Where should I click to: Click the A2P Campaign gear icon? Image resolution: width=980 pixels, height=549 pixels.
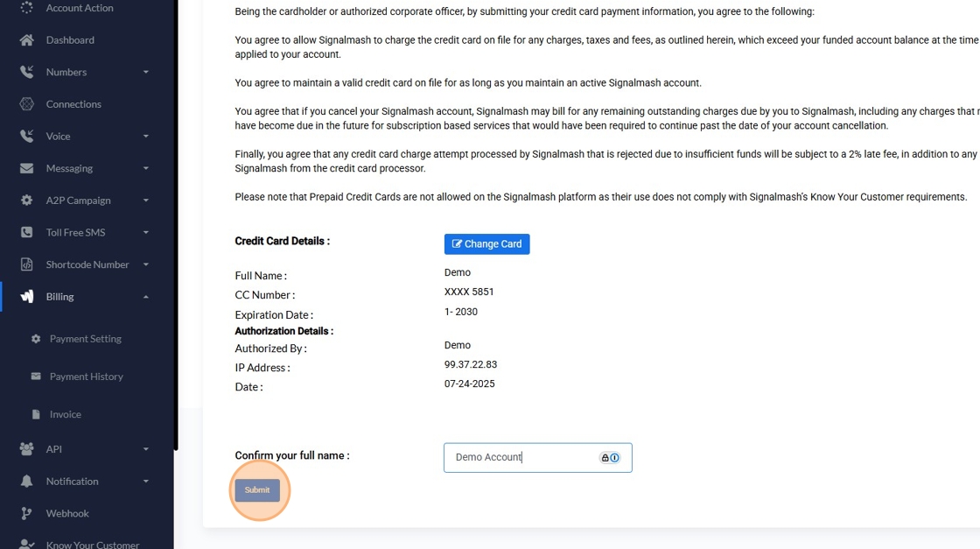(x=27, y=201)
